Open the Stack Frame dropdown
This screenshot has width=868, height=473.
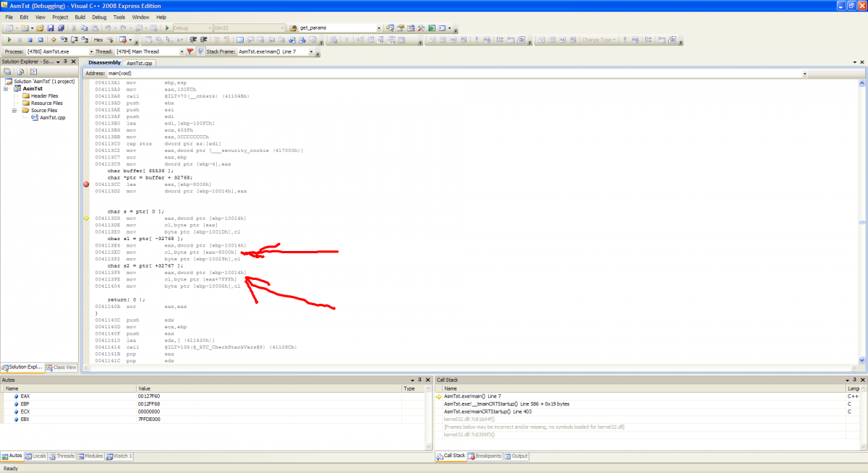(x=311, y=52)
